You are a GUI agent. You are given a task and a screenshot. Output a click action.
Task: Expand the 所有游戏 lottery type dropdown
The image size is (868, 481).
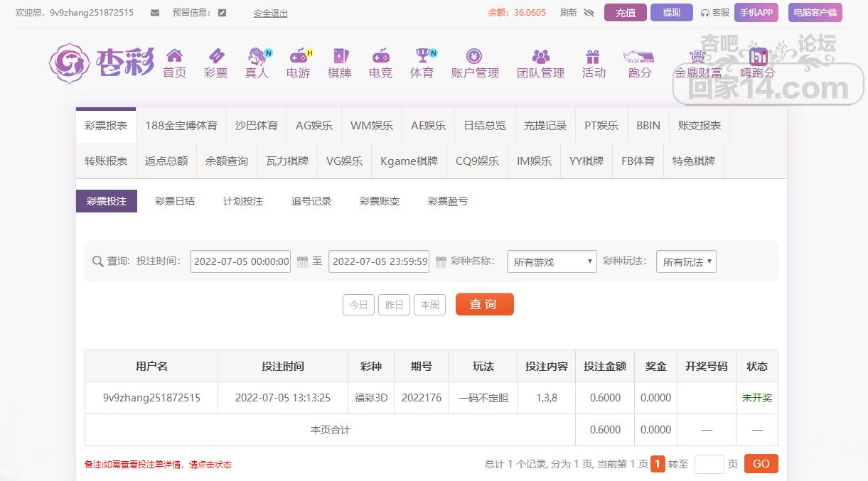[552, 261]
